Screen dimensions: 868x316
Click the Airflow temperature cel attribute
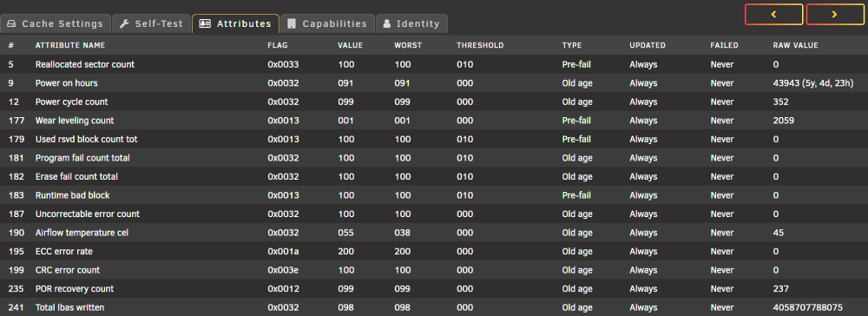click(x=82, y=233)
